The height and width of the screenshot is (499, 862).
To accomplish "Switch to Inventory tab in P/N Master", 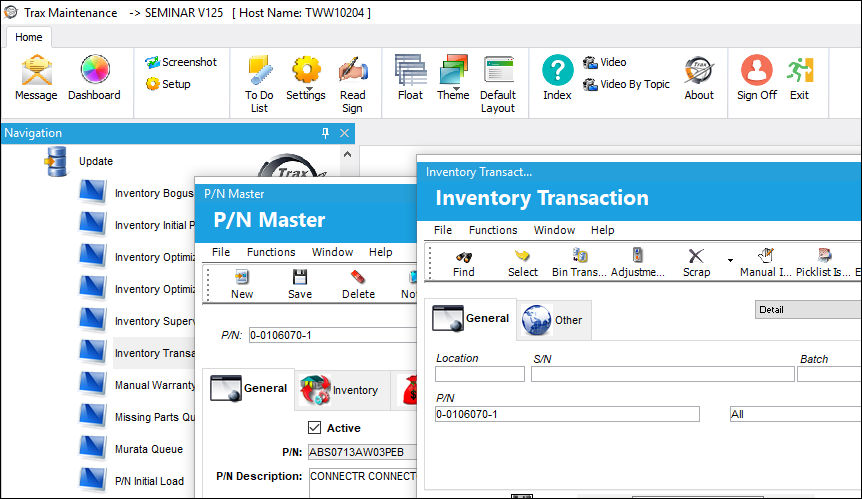I will tap(341, 390).
